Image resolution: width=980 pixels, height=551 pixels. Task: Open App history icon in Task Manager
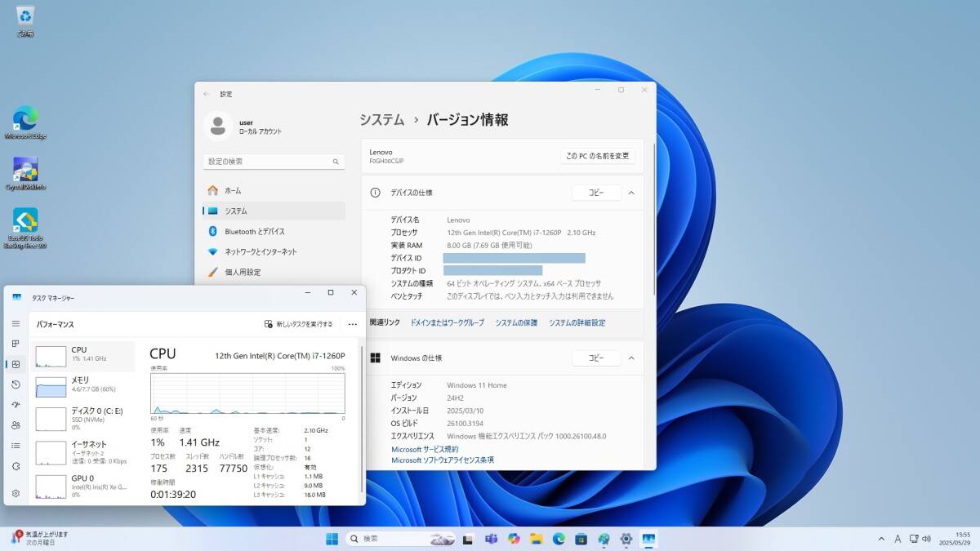pos(16,384)
